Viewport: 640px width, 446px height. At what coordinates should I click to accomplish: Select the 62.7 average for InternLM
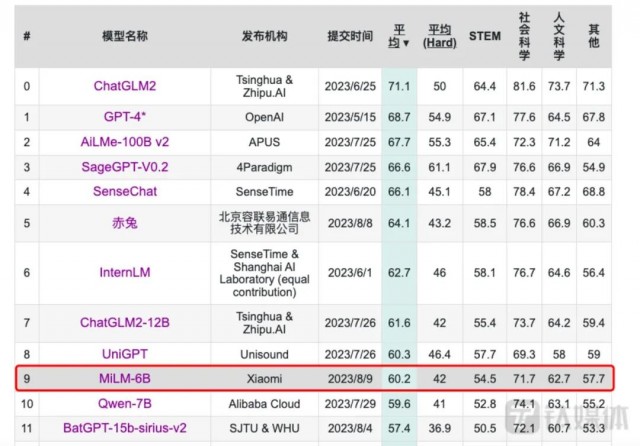[x=399, y=273]
